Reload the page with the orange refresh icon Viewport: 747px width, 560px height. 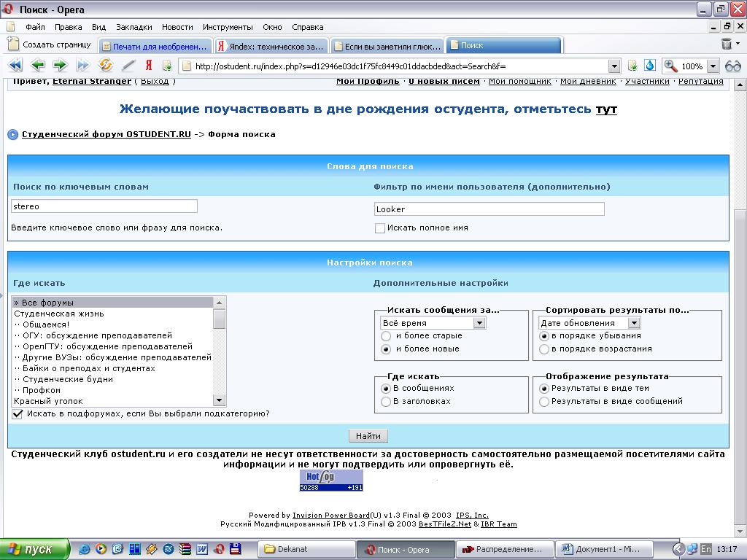105,65
